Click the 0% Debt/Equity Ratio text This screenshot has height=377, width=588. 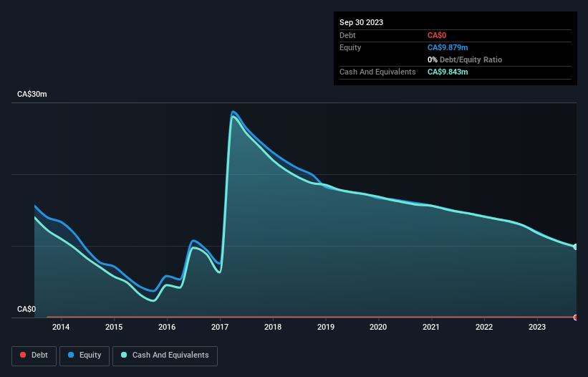click(465, 59)
